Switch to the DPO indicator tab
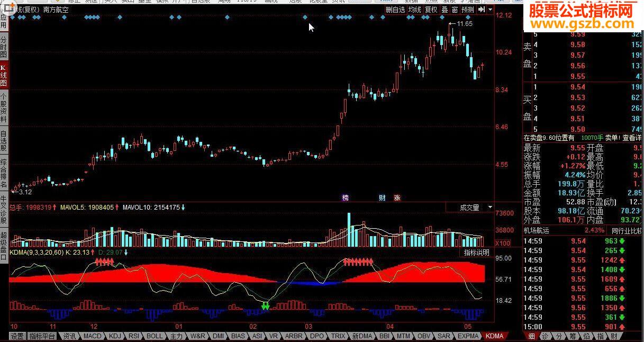The width and height of the screenshot is (644, 342). (x=317, y=336)
